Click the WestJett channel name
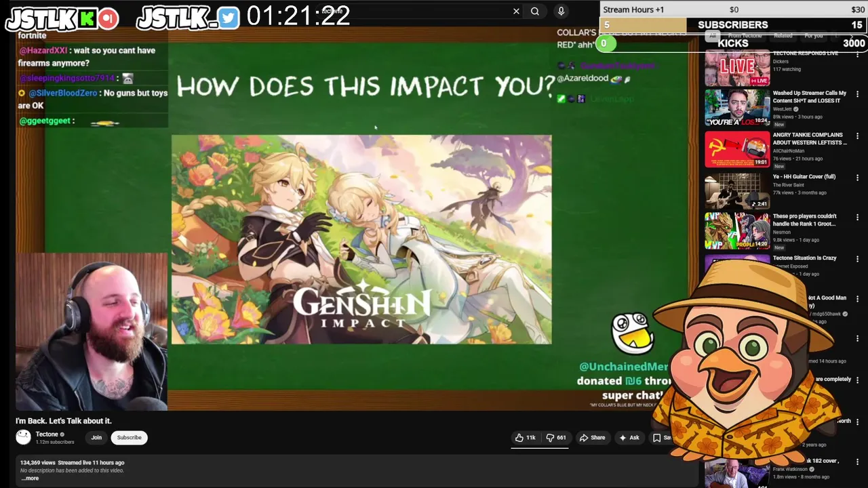The image size is (868, 488). 782,109
